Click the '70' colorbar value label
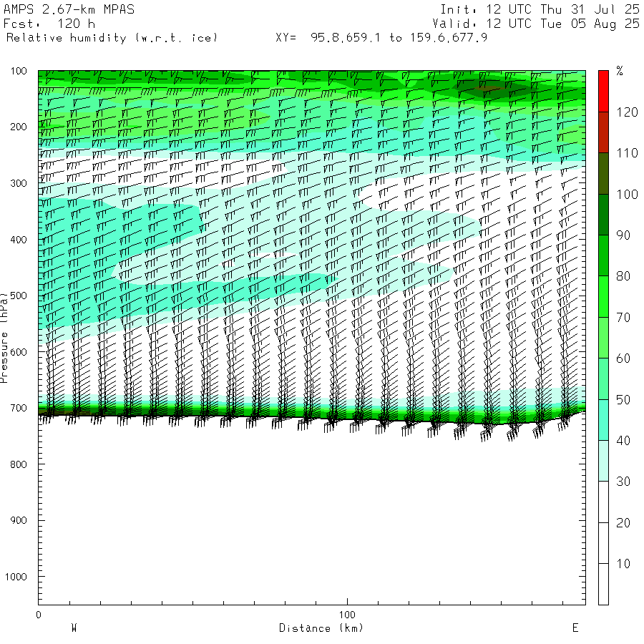This screenshot has height=644, width=644. [623, 317]
